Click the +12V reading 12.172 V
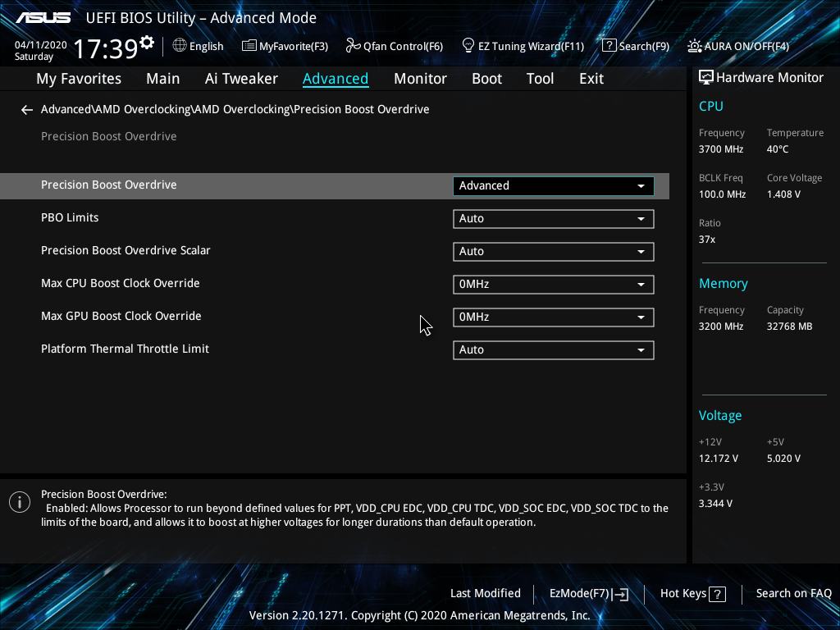This screenshot has width=840, height=630. coord(719,459)
